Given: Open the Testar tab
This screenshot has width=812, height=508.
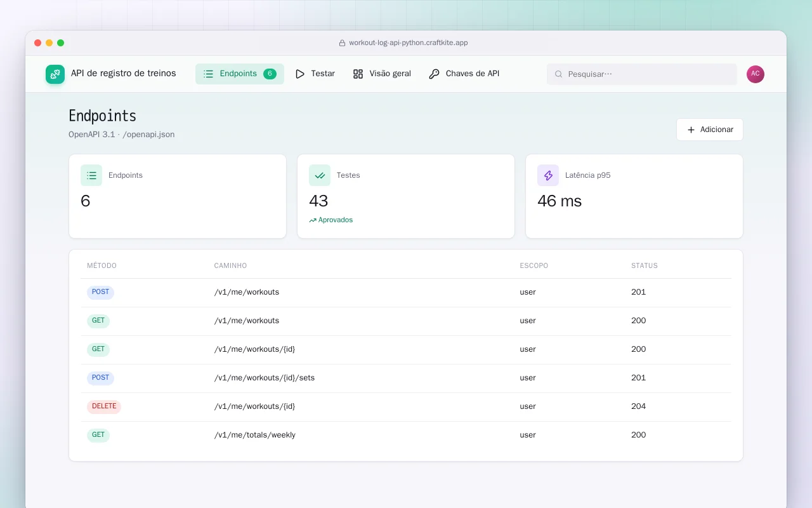Looking at the screenshot, I should (x=315, y=74).
